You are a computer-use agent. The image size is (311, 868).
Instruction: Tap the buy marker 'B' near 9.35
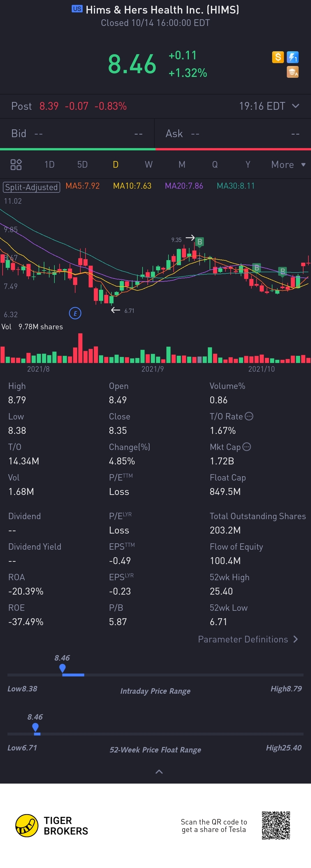click(x=200, y=242)
